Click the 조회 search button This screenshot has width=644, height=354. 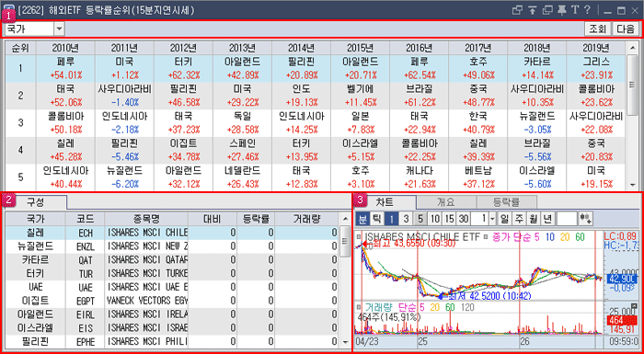click(x=598, y=29)
